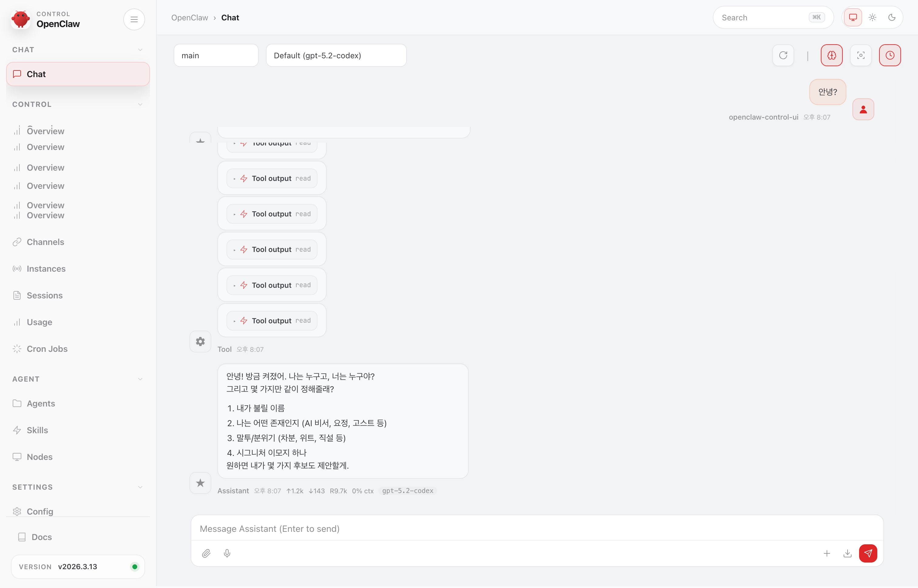Click the gear icon beside the Tool message
This screenshot has height=588, width=918.
(200, 341)
